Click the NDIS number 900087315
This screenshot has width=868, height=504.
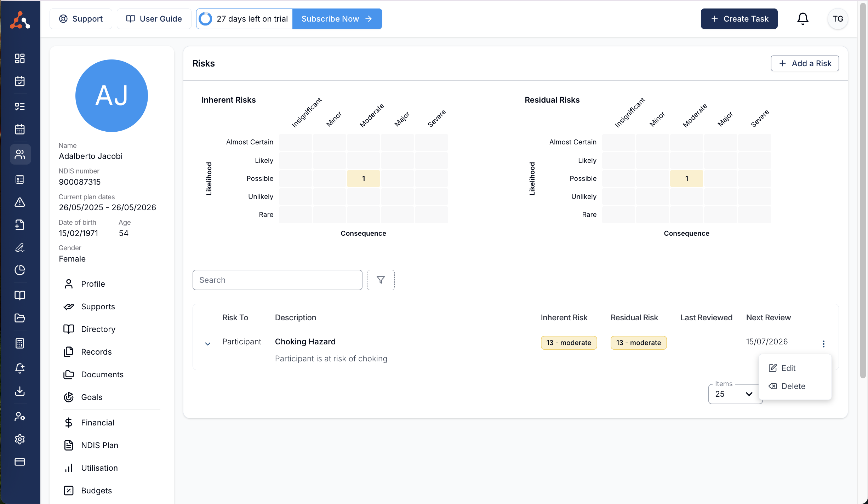click(80, 182)
